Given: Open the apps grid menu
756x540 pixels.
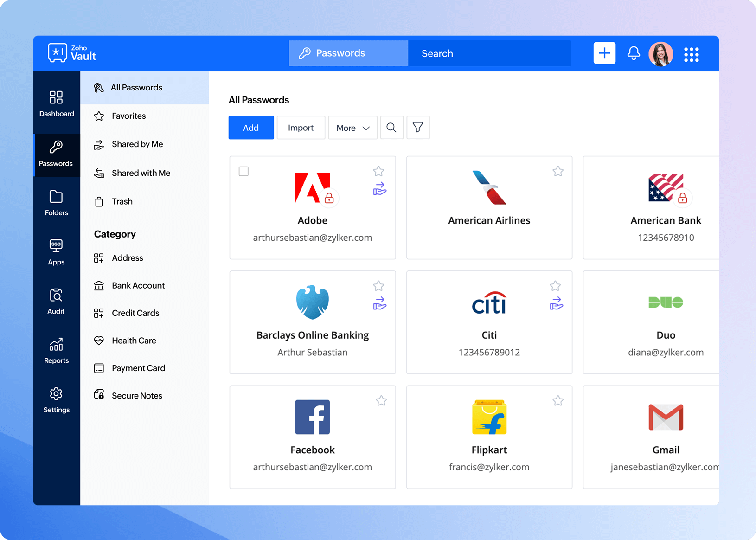Looking at the screenshot, I should [x=692, y=54].
